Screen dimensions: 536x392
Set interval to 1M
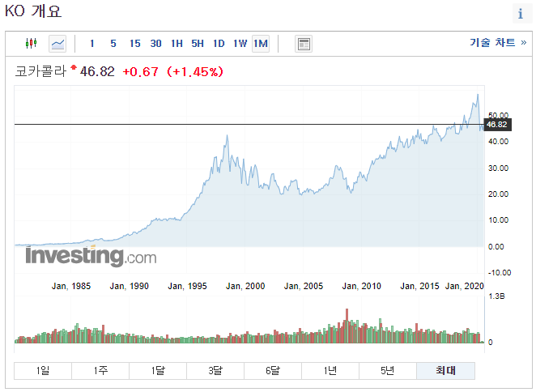point(261,44)
